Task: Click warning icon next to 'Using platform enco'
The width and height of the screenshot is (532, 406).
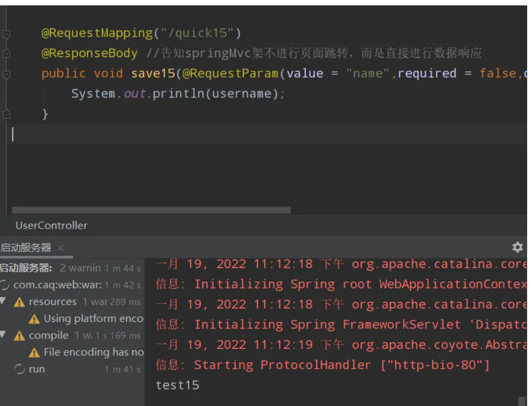Action: click(35, 319)
